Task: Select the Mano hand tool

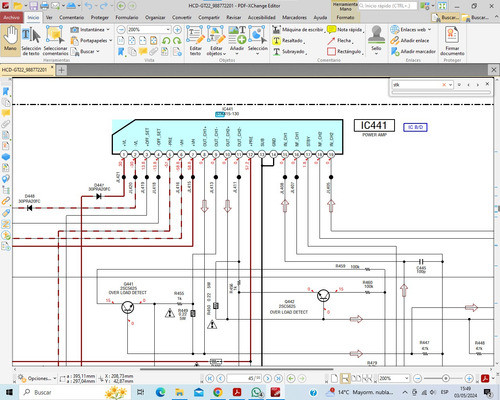Action: (11, 39)
